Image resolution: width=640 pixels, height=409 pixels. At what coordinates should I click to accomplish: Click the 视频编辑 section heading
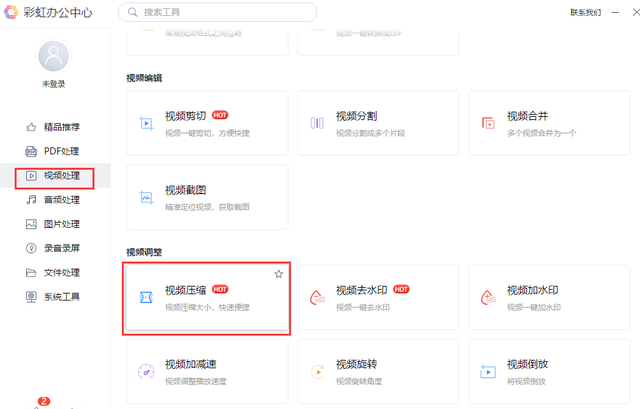pos(144,78)
